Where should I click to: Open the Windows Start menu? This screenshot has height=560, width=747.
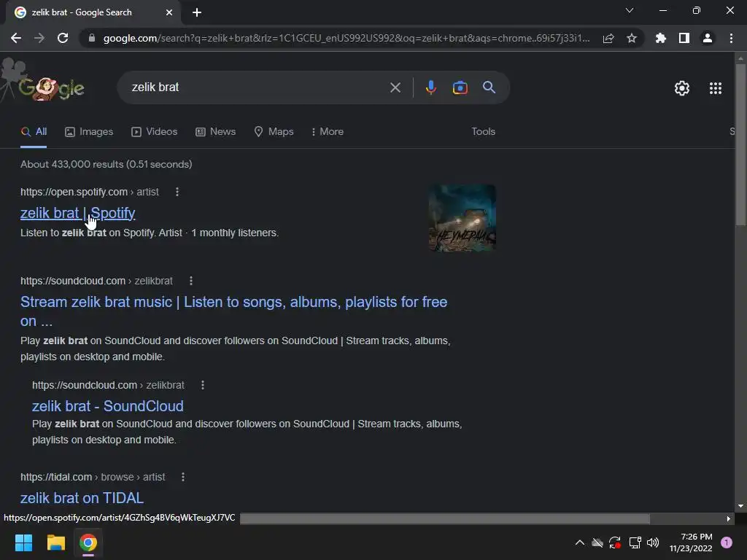point(23,542)
